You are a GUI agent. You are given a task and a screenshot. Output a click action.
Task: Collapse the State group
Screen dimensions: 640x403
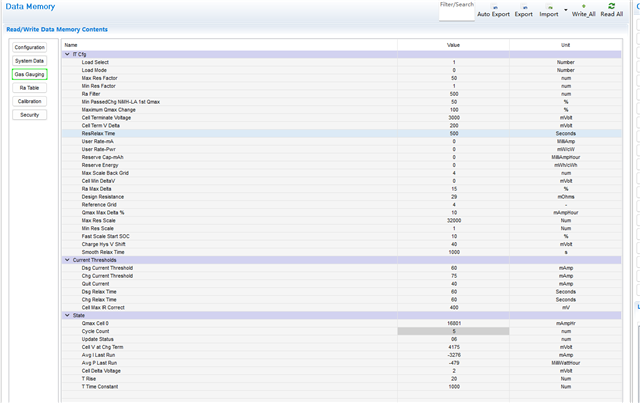click(67, 315)
